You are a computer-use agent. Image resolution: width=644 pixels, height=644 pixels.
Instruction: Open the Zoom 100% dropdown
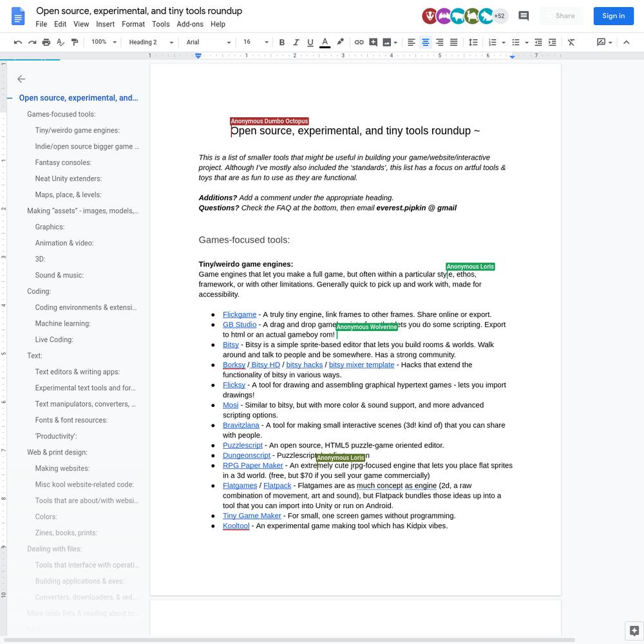click(104, 42)
